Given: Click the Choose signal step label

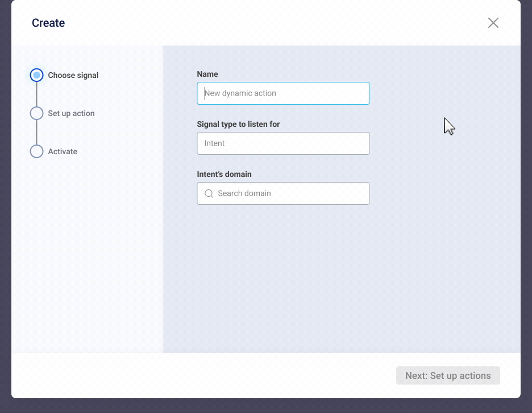Looking at the screenshot, I should 73,75.
